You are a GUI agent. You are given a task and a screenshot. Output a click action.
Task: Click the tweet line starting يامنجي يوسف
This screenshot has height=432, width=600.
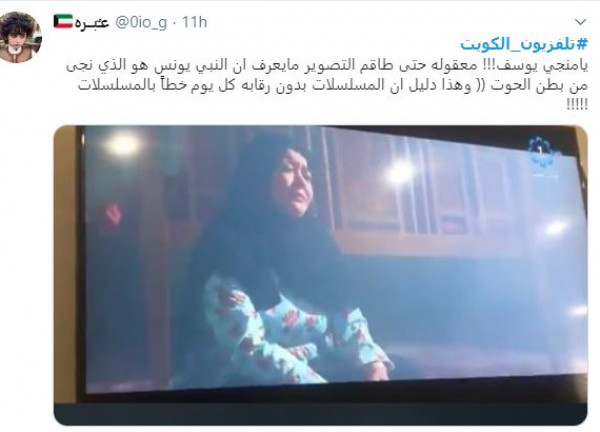tap(327, 65)
